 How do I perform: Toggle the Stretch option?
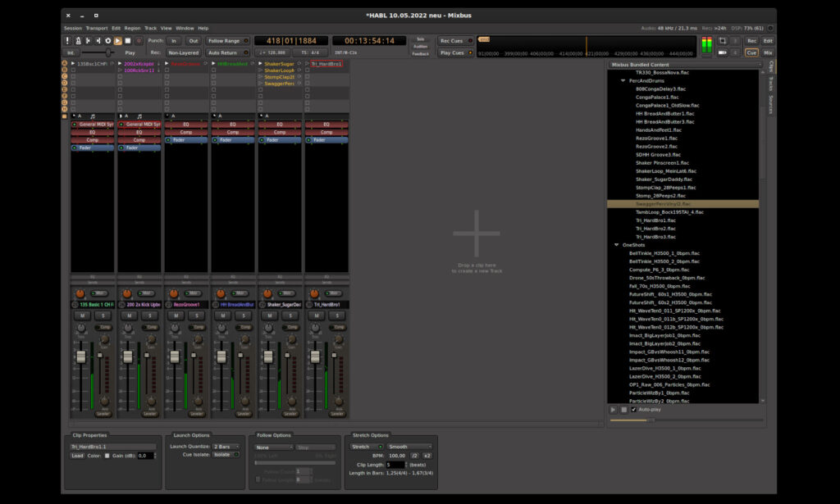click(367, 447)
